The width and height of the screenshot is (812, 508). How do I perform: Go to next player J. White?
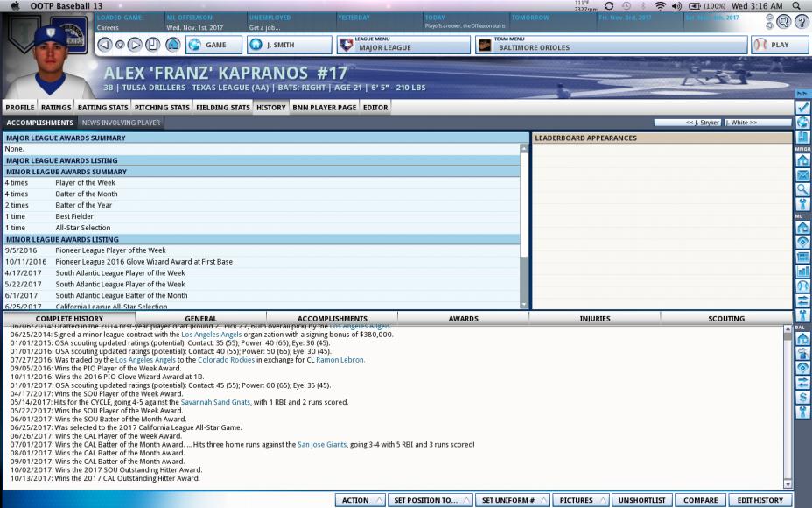pos(757,123)
